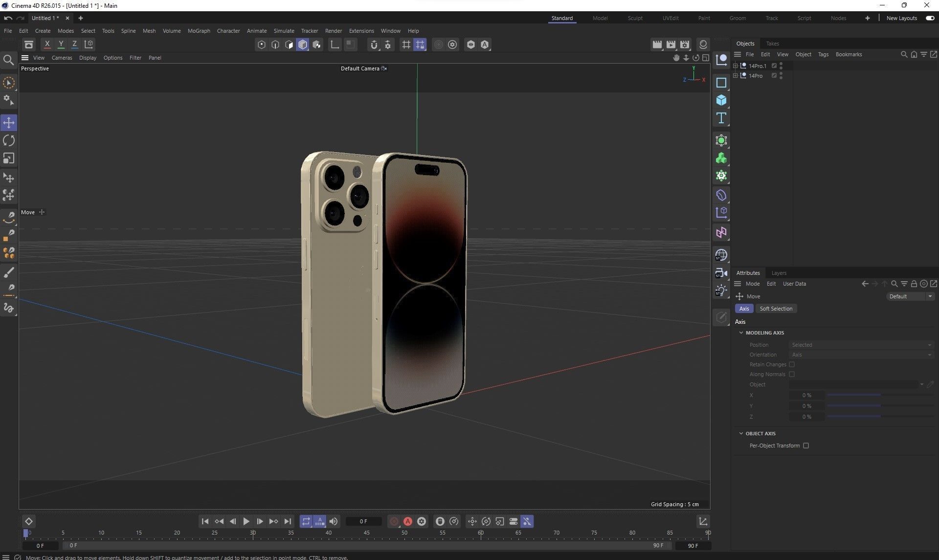The image size is (939, 560).
Task: Expand the 14Pro.1 object tree
Action: click(x=735, y=66)
